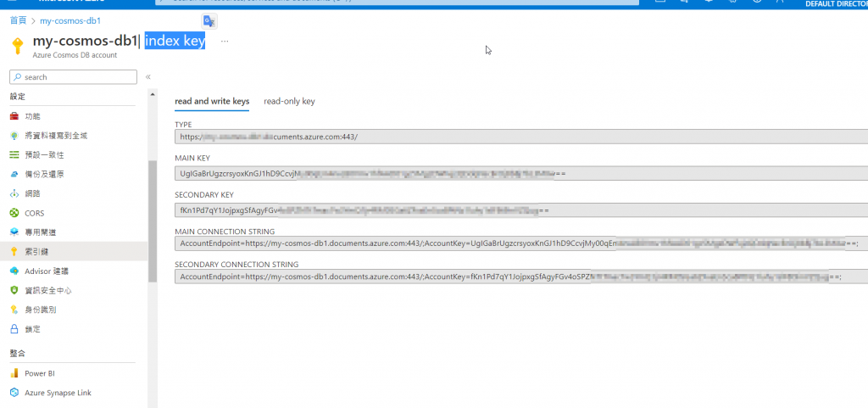Select the SECONDARY CONNECTION STRING field
This screenshot has width=868, height=408.
(x=521, y=277)
